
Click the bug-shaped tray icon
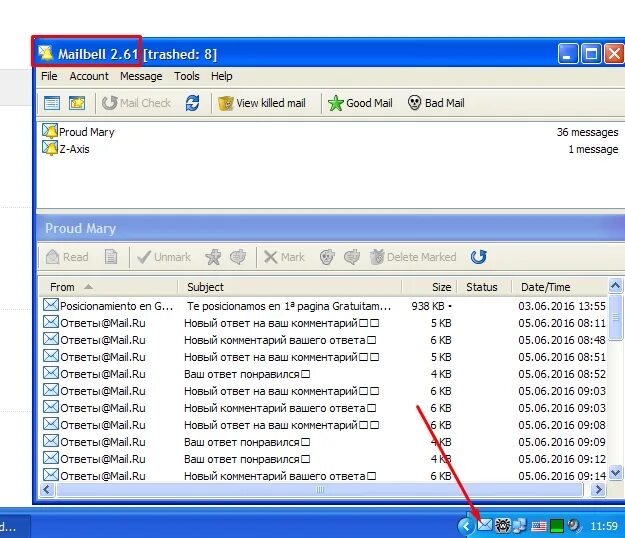(x=503, y=526)
